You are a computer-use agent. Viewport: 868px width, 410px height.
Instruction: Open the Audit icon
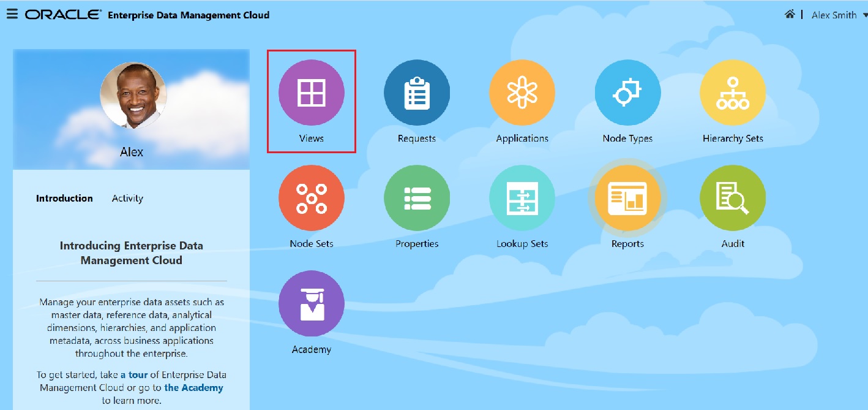pyautogui.click(x=733, y=197)
